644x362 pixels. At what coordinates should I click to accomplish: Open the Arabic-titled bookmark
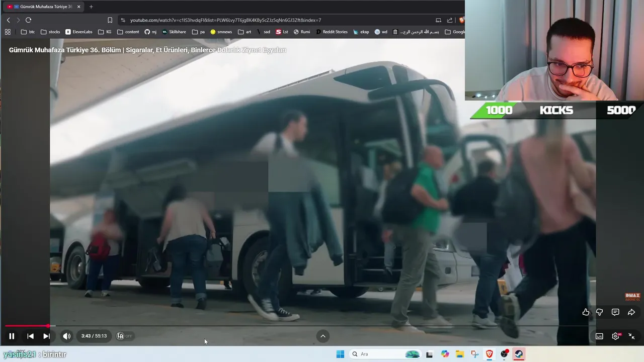(416, 32)
